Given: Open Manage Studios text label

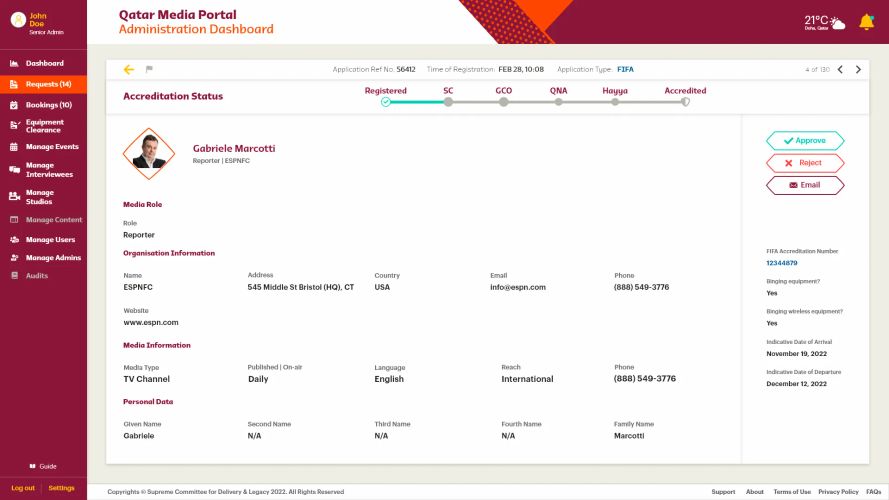Looking at the screenshot, I should coord(39,197).
